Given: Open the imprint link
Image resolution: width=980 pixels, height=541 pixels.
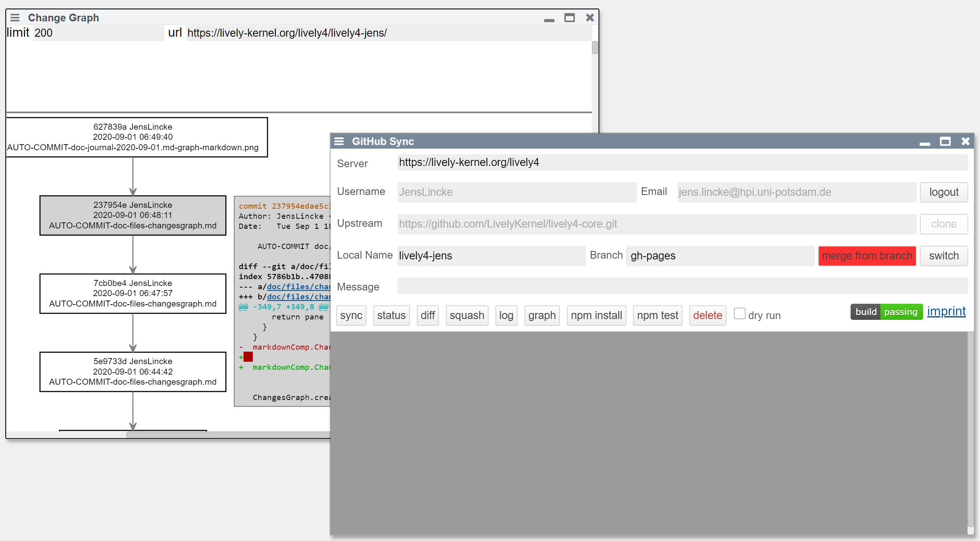Looking at the screenshot, I should click(946, 311).
